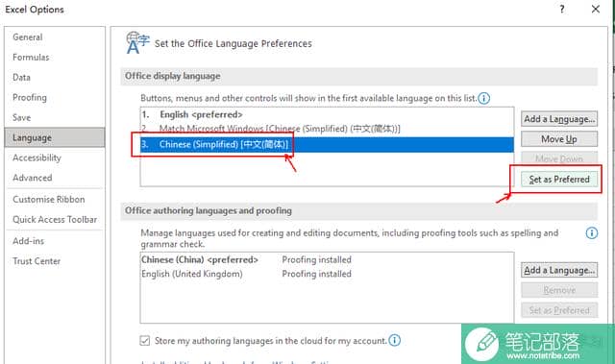Image resolution: width=615 pixels, height=364 pixels.
Task: Select Chinese (Simplified) display language row
Action: point(327,144)
